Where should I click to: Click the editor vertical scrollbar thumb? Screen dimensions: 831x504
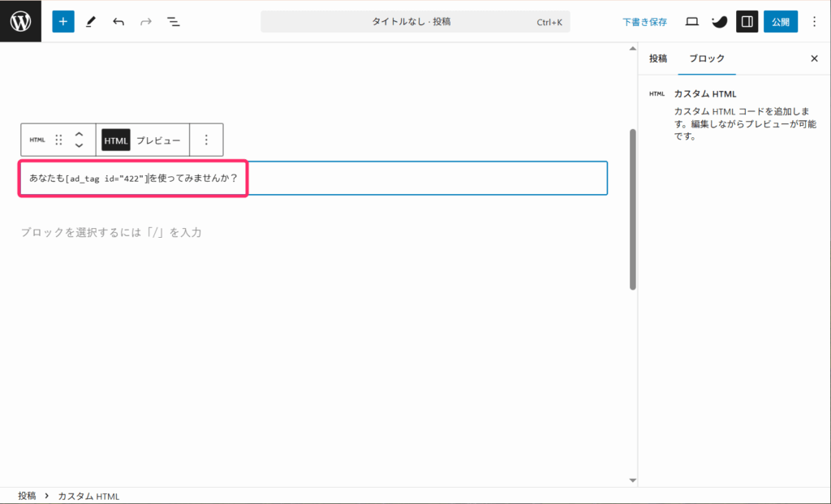632,209
